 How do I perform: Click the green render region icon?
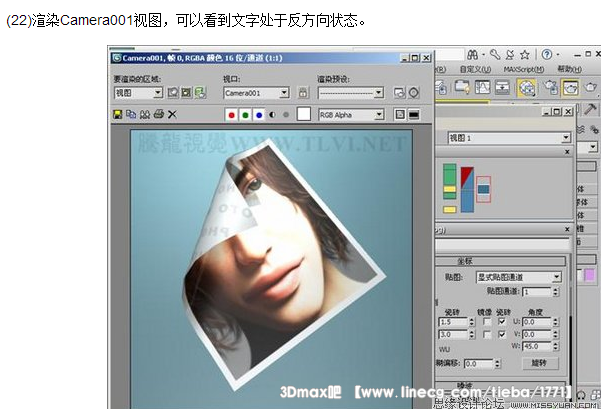tap(200, 92)
